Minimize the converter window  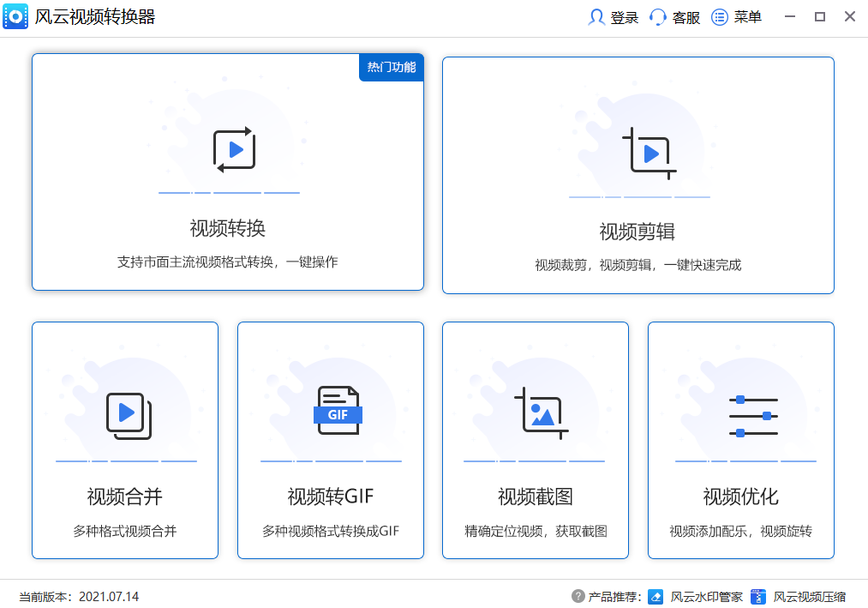(x=790, y=16)
